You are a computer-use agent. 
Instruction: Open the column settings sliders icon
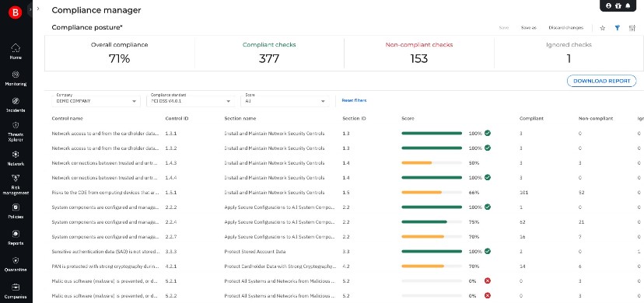[632, 28]
